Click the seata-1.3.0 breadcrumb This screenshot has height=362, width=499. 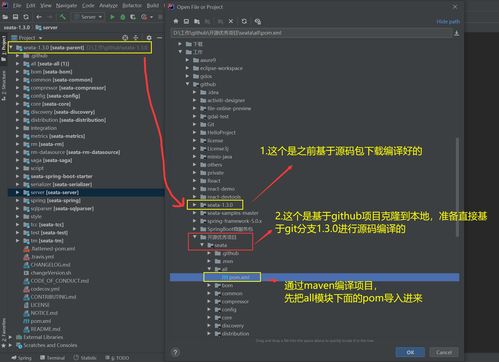click(x=17, y=27)
